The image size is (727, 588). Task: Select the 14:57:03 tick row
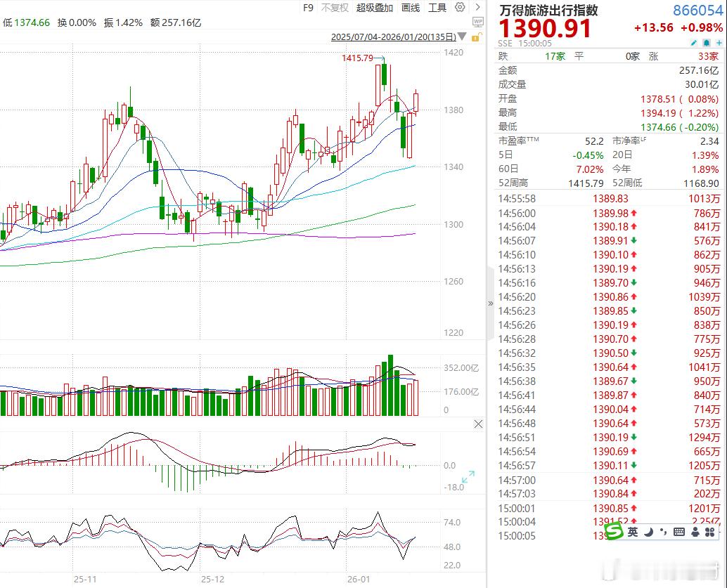(x=608, y=494)
